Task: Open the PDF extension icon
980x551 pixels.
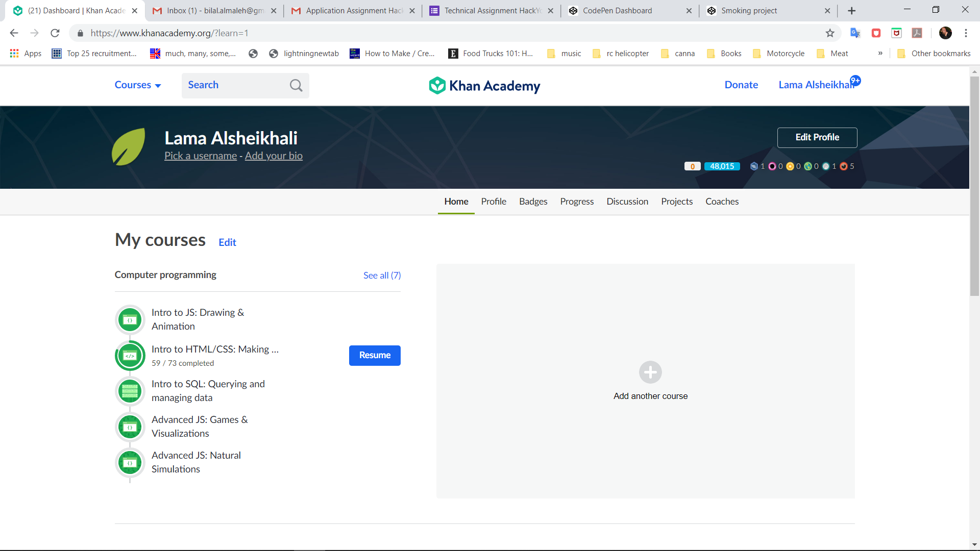Action: click(917, 33)
